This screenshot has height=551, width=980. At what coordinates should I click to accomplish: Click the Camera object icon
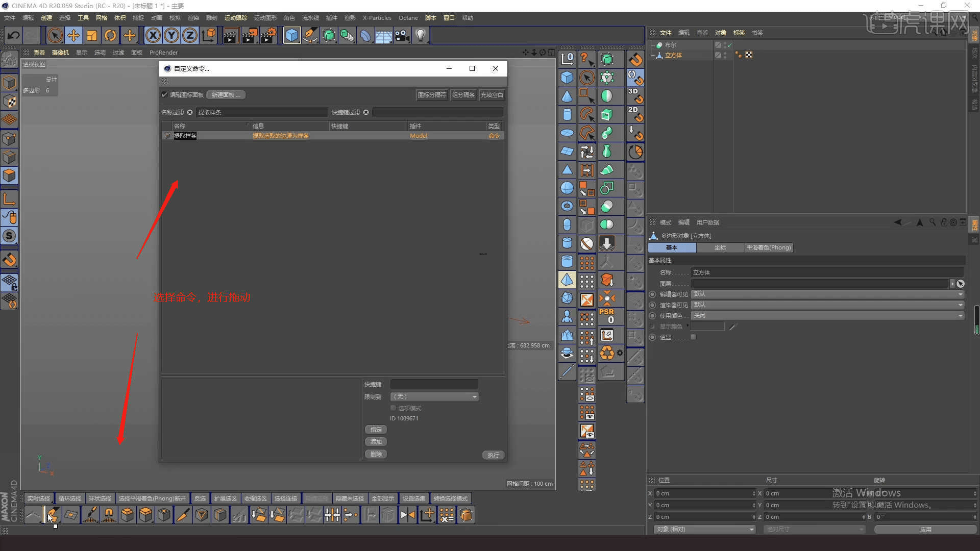pyautogui.click(x=402, y=35)
